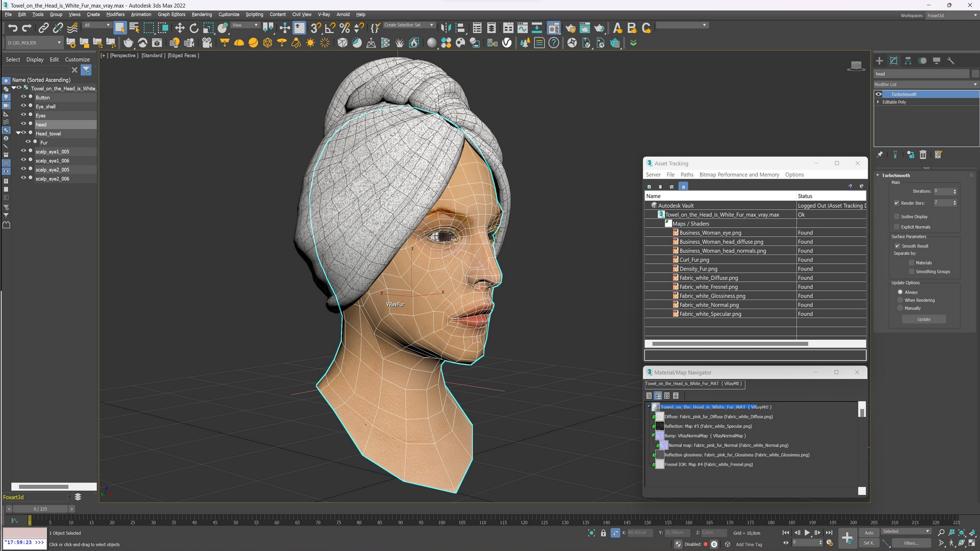The image size is (980, 551).
Task: Expand the Editable Poly modifier entry
Action: [x=878, y=102]
